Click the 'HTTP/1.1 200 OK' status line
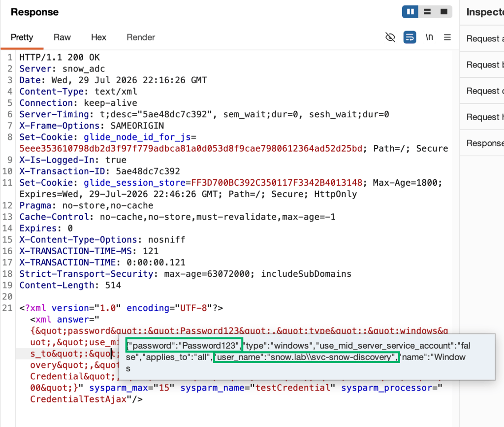Screen dimensions: 504x427 click(60, 57)
